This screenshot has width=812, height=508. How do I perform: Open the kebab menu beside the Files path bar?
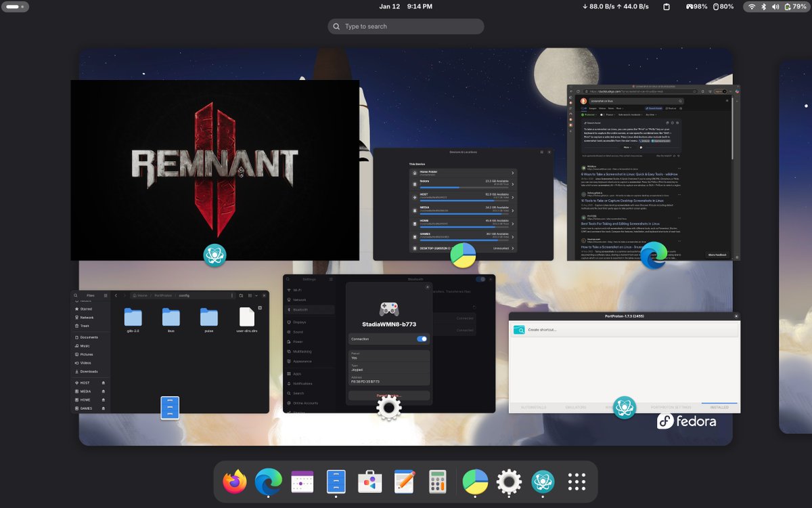click(x=231, y=295)
